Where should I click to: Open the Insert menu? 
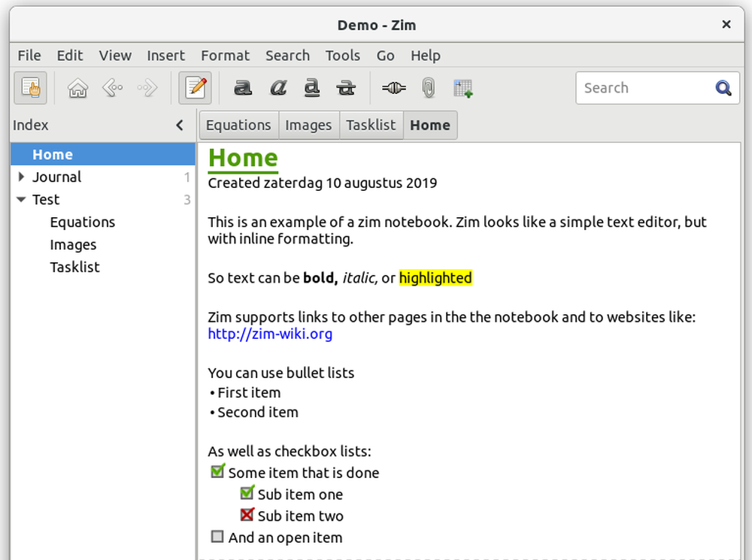coord(166,56)
